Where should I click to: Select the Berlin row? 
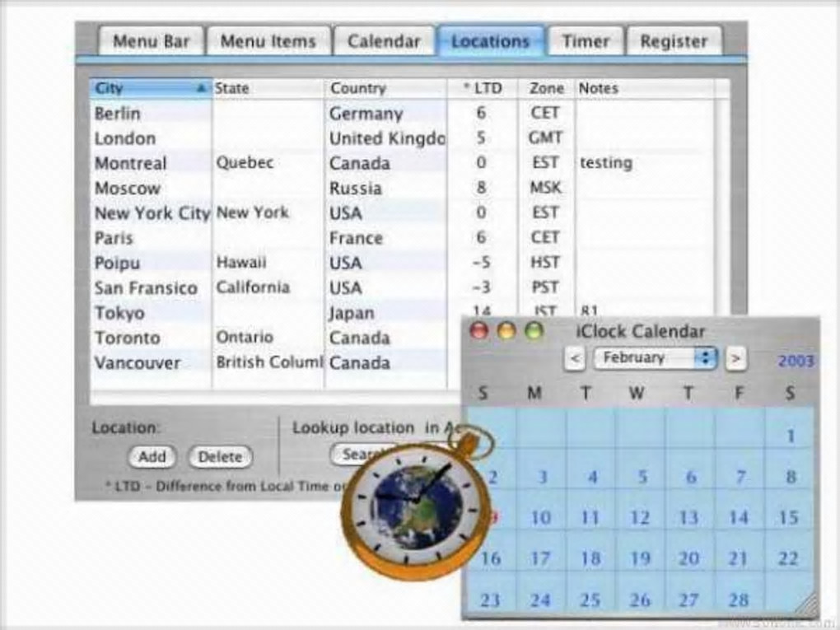tap(402, 114)
